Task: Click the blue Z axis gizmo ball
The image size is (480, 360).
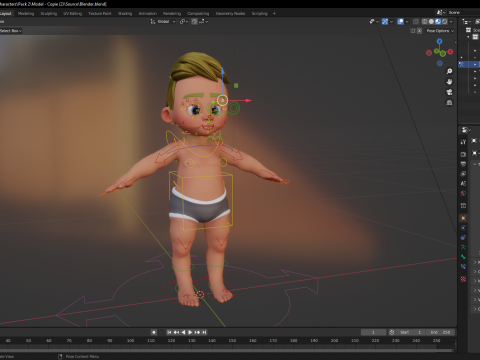Action: point(440,41)
